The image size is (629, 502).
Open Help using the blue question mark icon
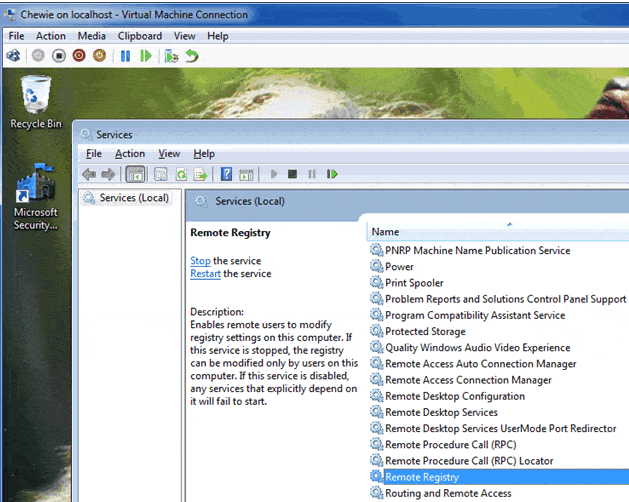point(227,174)
